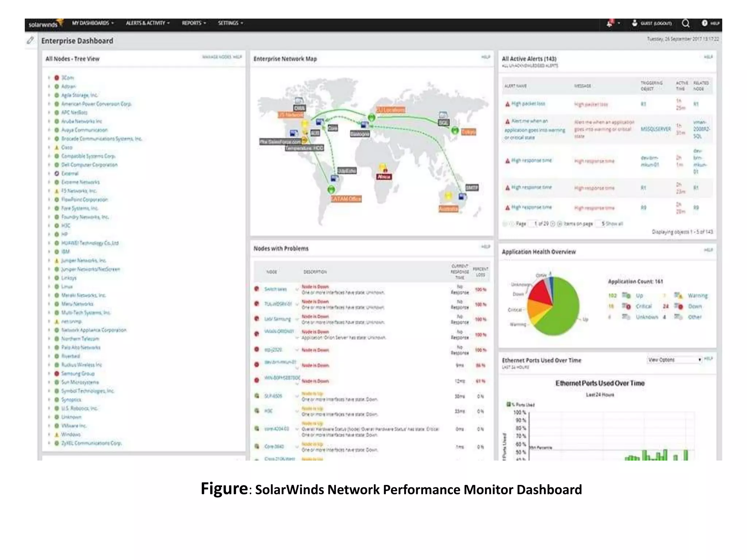Click Manage Nodes link in Tree View
747x560 pixels.
[217, 57]
